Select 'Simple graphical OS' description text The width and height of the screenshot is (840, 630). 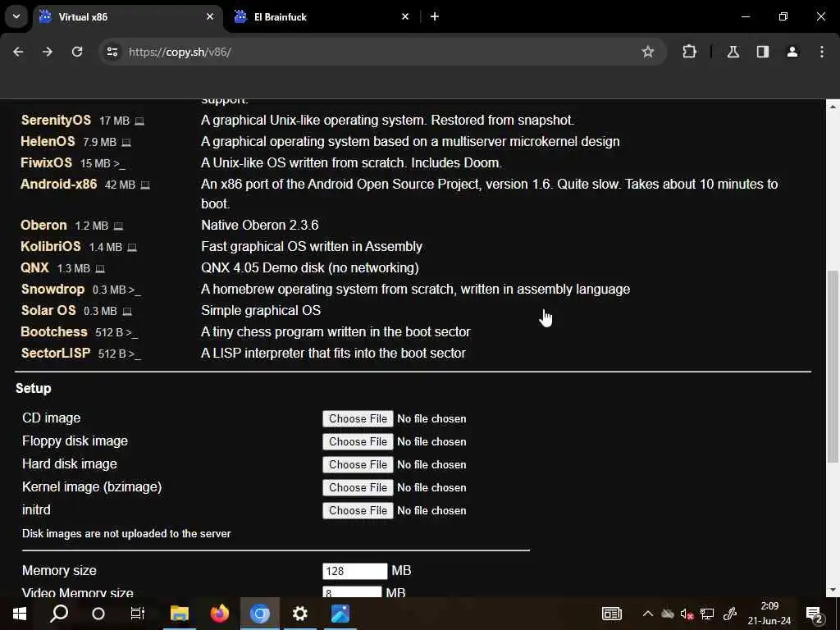261,311
